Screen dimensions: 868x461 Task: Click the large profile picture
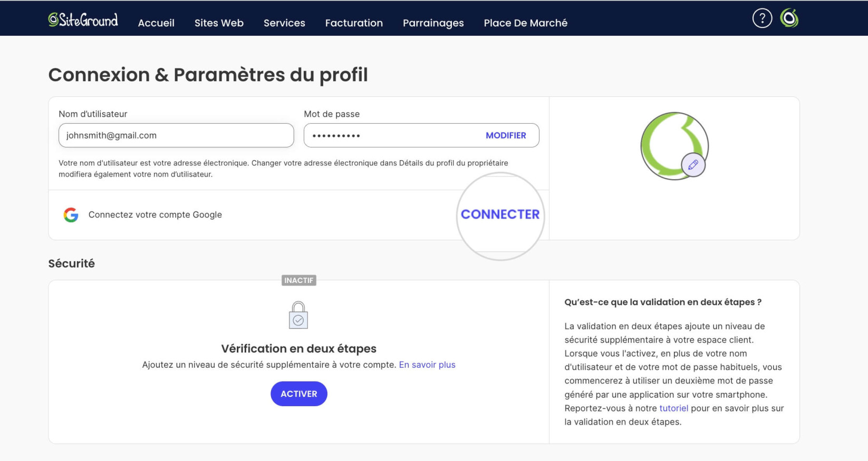click(674, 146)
